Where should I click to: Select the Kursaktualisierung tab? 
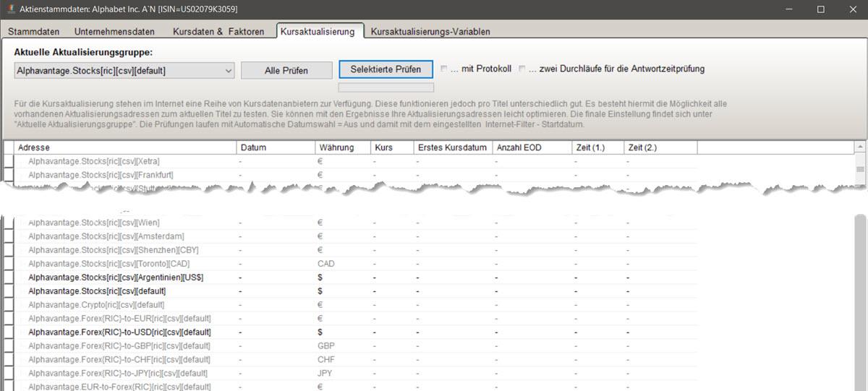click(x=319, y=31)
